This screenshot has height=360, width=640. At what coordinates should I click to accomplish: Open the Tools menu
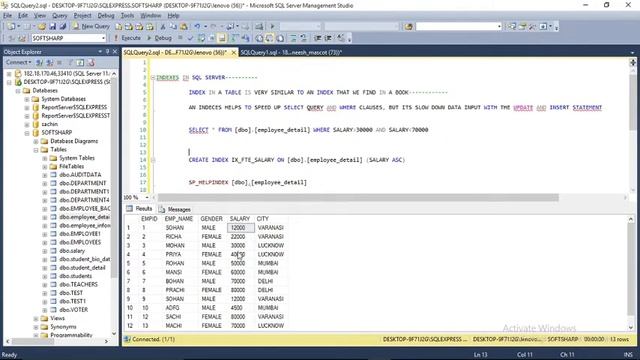tap(127, 16)
